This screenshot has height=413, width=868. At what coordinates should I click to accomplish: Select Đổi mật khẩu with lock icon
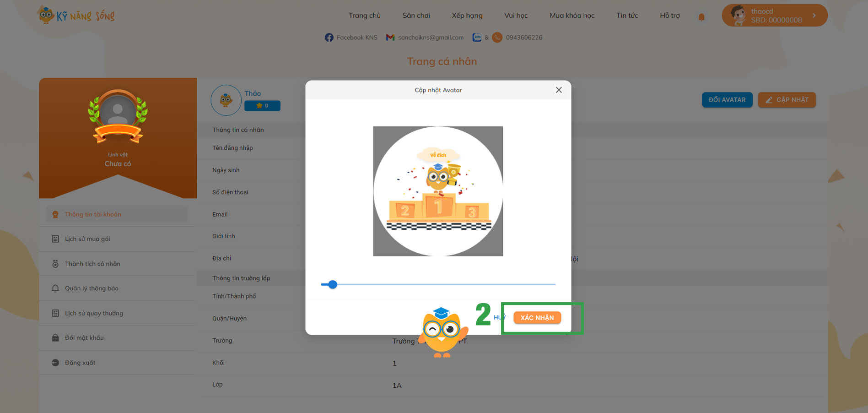click(84, 338)
